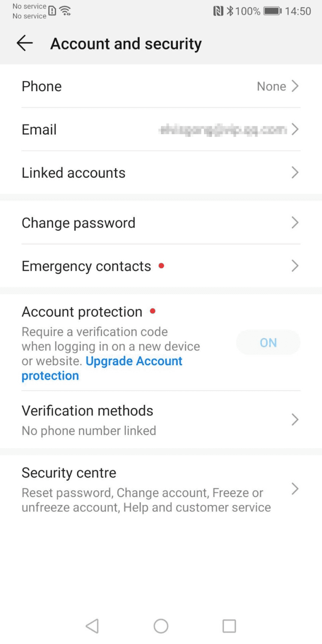
Task: Tap the battery status icon
Action: point(272,11)
